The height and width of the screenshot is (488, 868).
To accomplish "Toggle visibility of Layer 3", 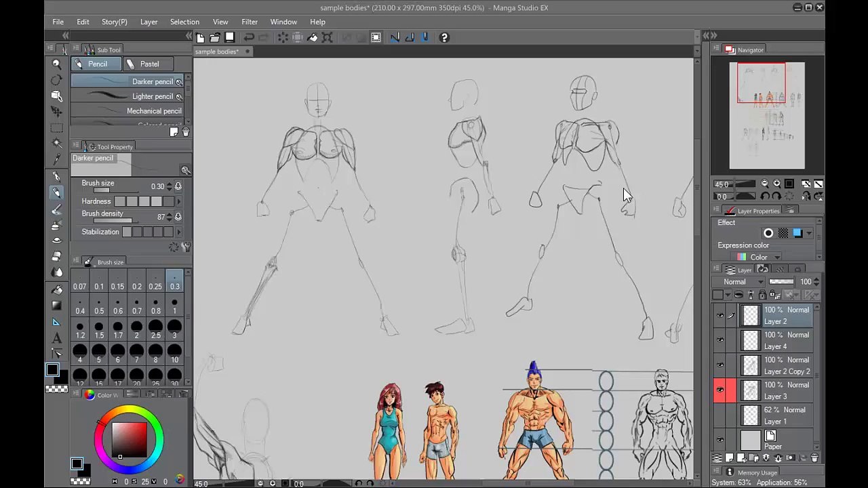I will (719, 390).
